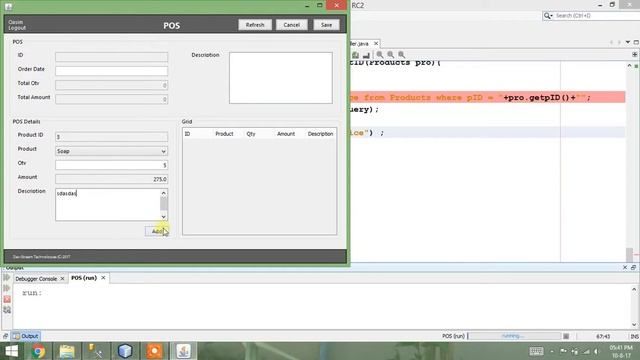The width and height of the screenshot is (640, 360).
Task: Select the Amount column header in Grid
Action: pyautogui.click(x=286, y=134)
